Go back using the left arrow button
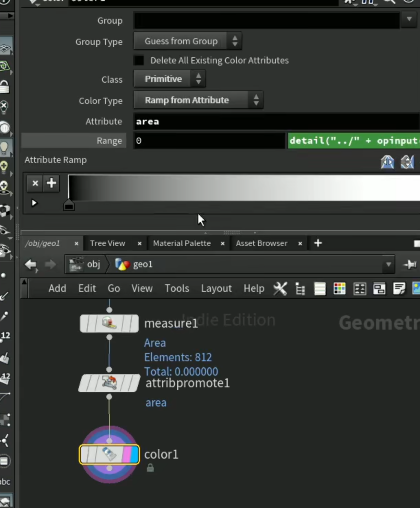The width and height of the screenshot is (420, 508). point(31,264)
